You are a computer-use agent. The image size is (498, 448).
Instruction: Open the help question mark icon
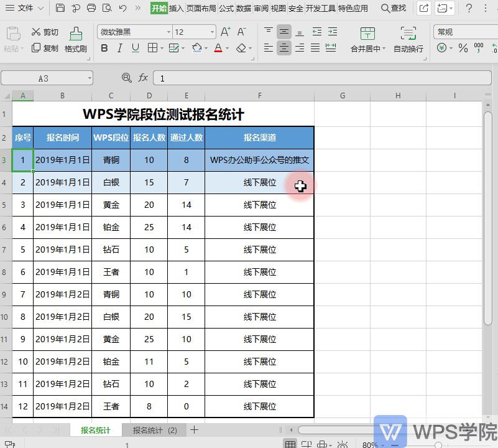[x=469, y=8]
